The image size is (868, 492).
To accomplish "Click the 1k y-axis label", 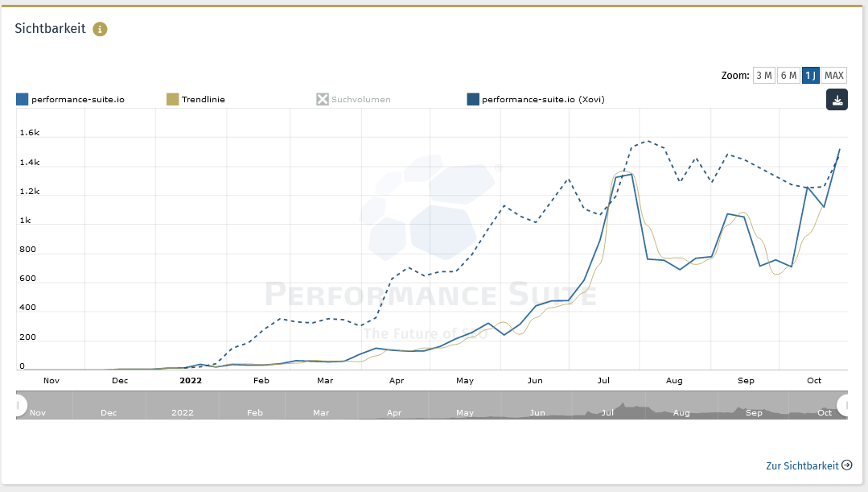I will tap(26, 221).
